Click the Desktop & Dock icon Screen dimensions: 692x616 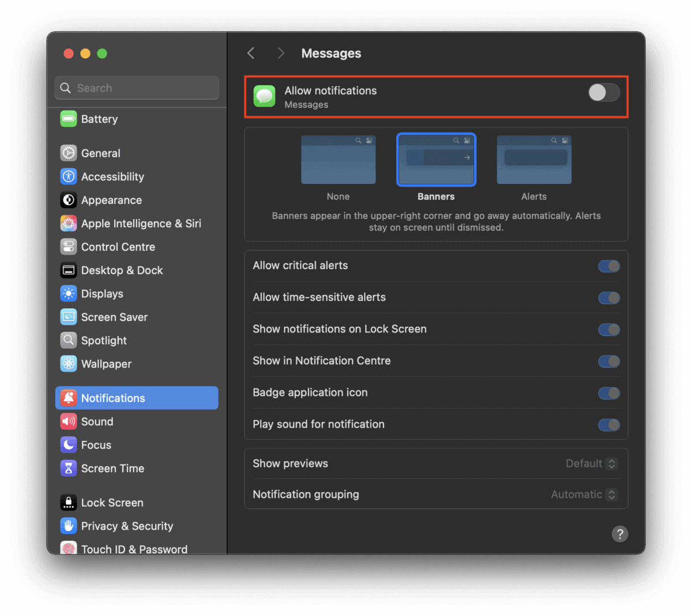point(69,270)
